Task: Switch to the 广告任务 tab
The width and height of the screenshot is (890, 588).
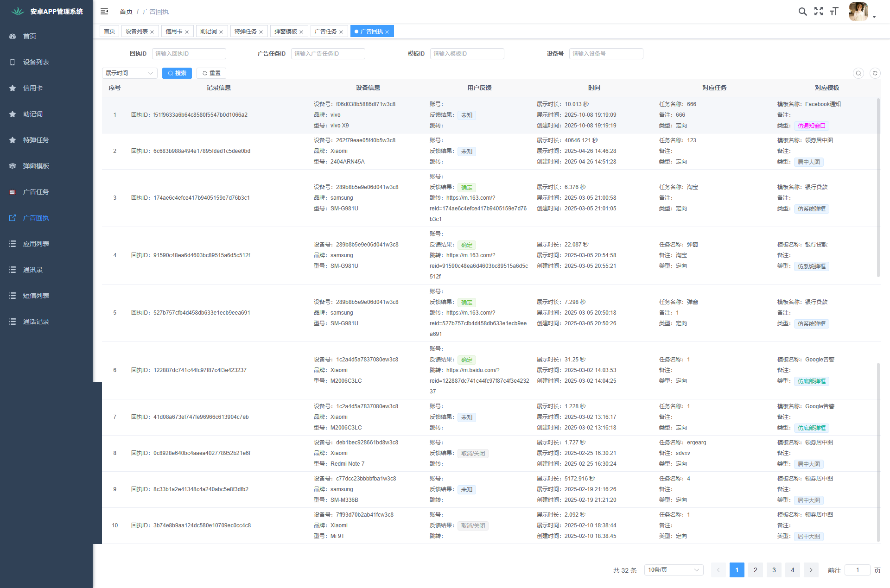Action: tap(326, 31)
